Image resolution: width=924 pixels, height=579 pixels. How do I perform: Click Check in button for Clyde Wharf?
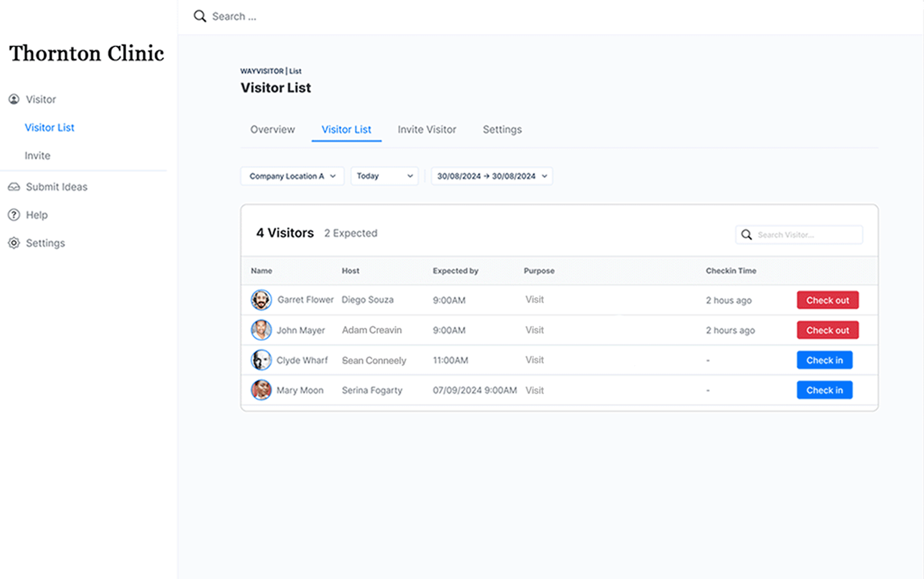pos(825,360)
